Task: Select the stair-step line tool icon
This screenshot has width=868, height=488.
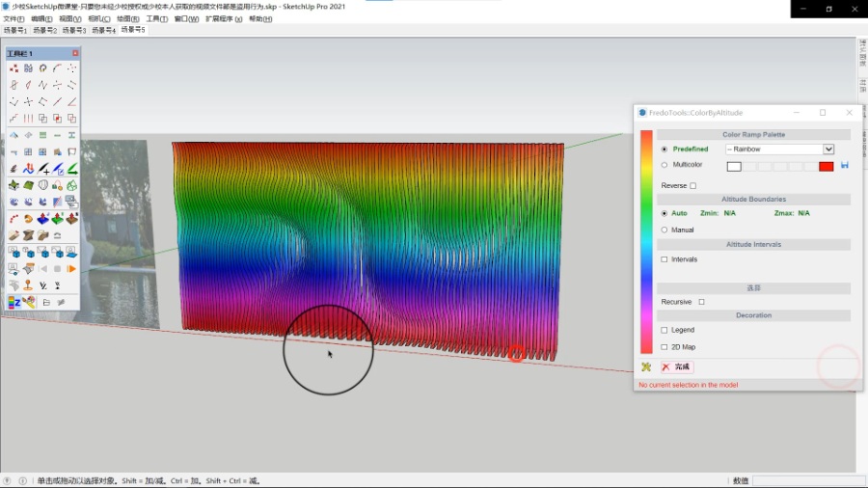Action: 14,119
